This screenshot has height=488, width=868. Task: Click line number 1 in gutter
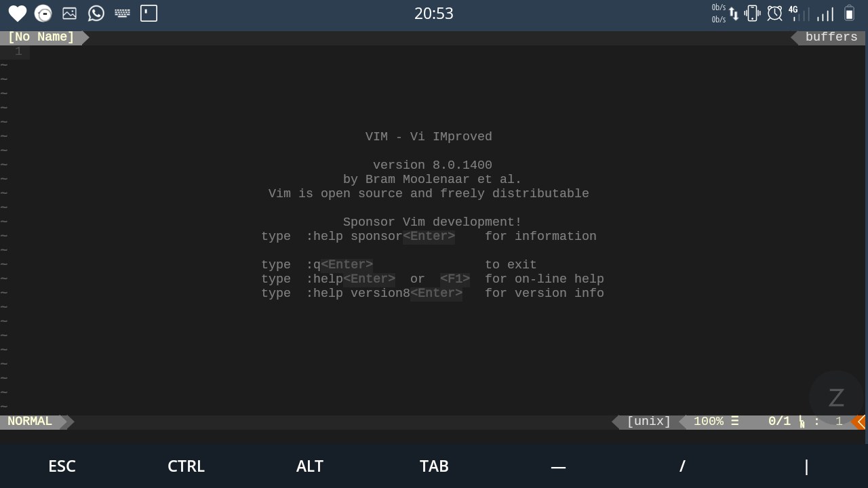point(18,52)
